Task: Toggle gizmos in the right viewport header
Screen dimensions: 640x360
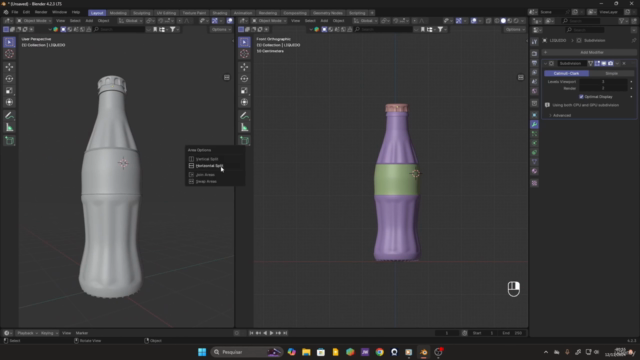Action: pos(458,20)
